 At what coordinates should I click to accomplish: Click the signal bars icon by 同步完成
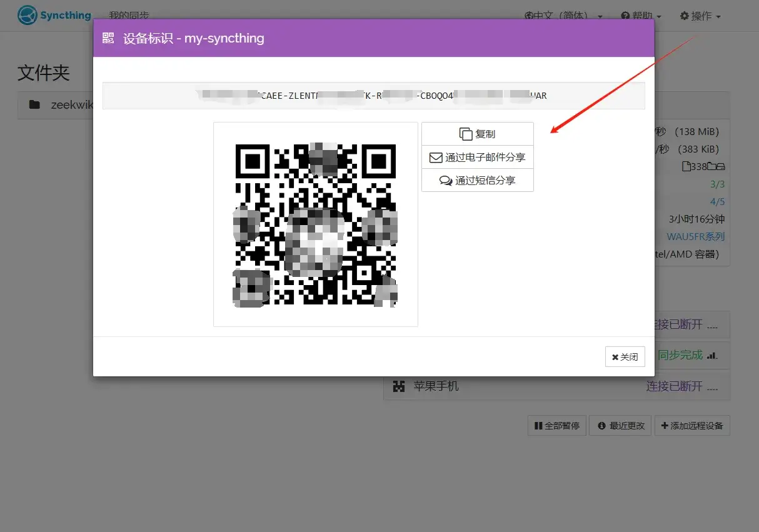coord(711,356)
